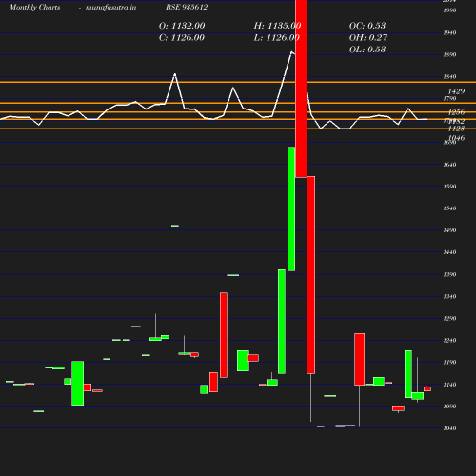Click the orange level label 1429
476x476 pixels.
click(456, 91)
